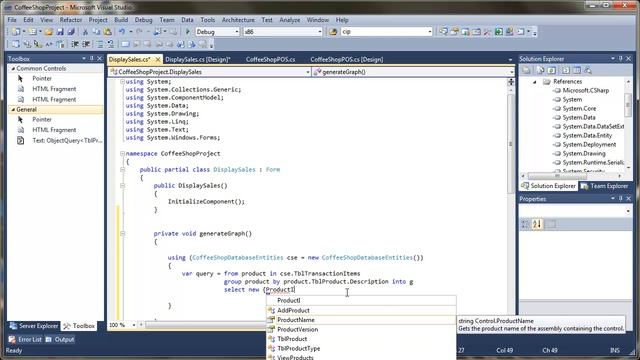Image resolution: width=640 pixels, height=360 pixels.
Task: Copy icon in the standard toolbar
Action: click(x=96, y=32)
